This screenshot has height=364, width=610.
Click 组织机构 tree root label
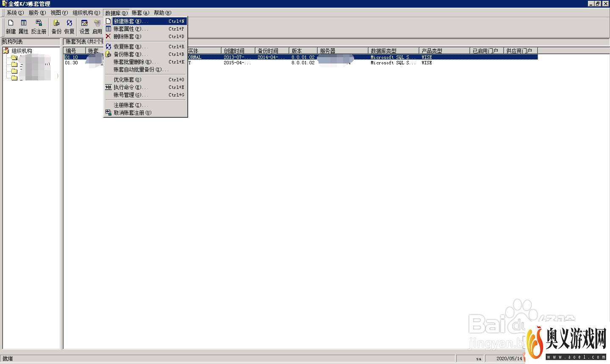tap(22, 51)
